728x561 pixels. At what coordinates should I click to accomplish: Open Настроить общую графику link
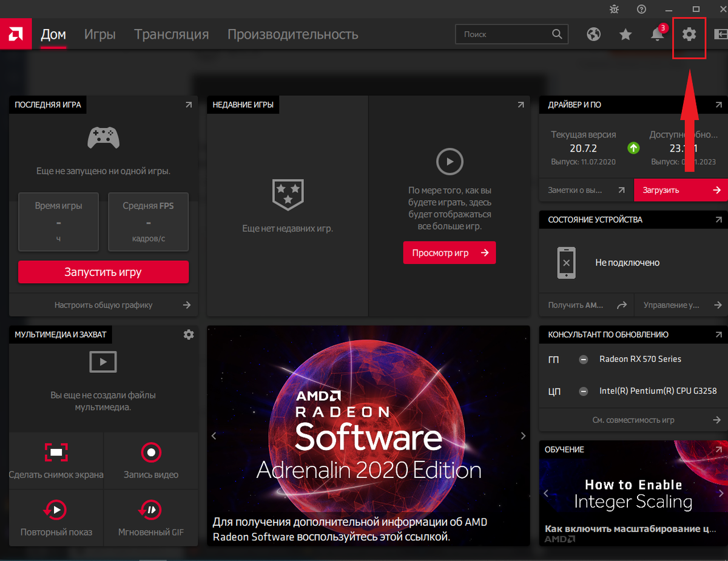click(103, 305)
